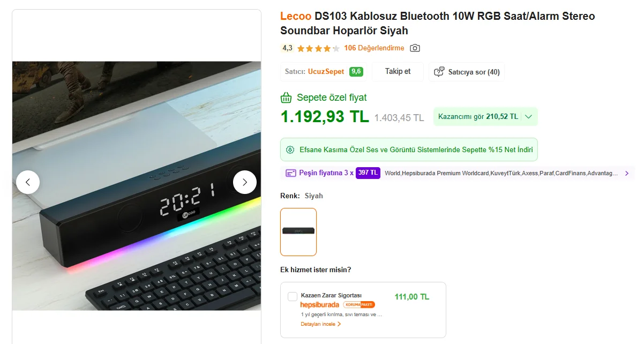Open the Lecoo brand link in title
Screen dimensions: 644x344
tap(296, 16)
